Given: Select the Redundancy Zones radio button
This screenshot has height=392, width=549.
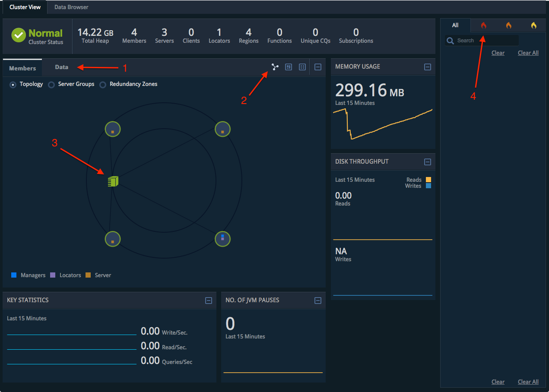Looking at the screenshot, I should pyautogui.click(x=103, y=85).
